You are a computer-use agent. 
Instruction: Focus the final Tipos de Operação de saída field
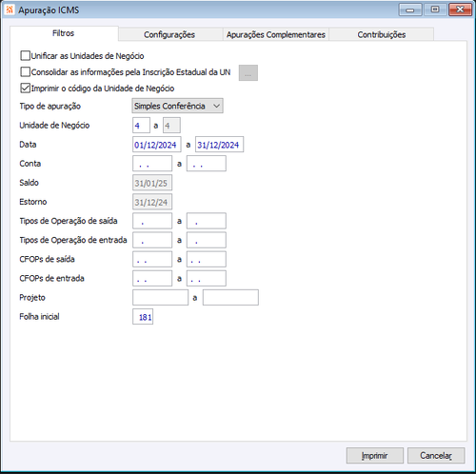point(207,221)
